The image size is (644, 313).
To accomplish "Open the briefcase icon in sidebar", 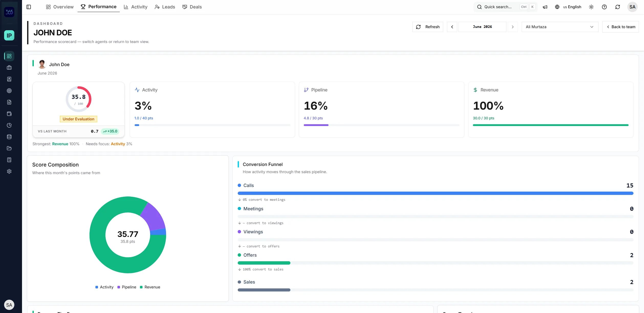I will tap(9, 68).
